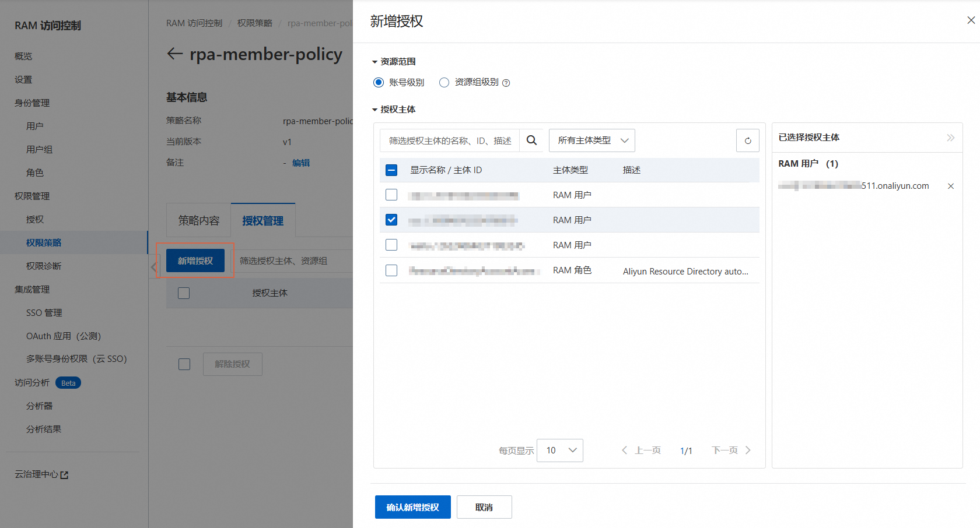This screenshot has height=528, width=980.
Task: Open 权限诊断 in the sidebar
Action: (44, 266)
